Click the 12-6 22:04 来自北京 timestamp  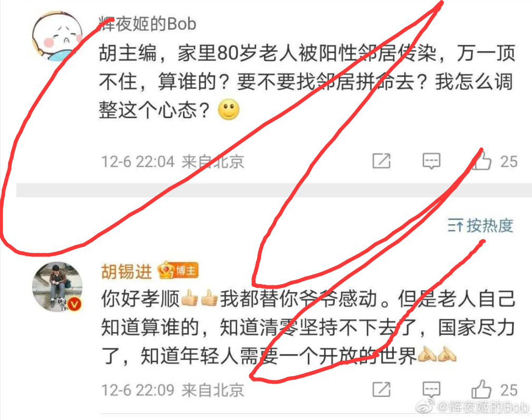(173, 161)
